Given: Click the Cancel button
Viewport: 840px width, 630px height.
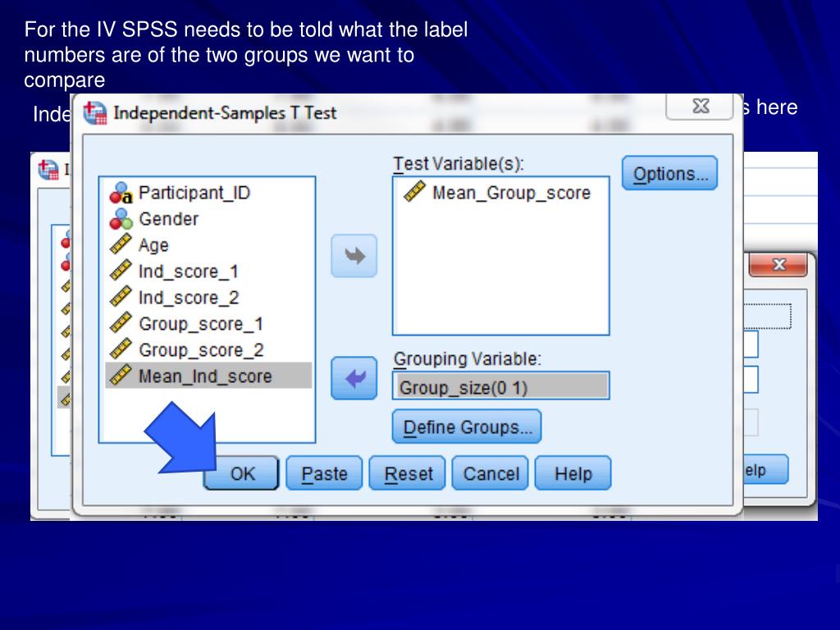Looking at the screenshot, I should (491, 473).
